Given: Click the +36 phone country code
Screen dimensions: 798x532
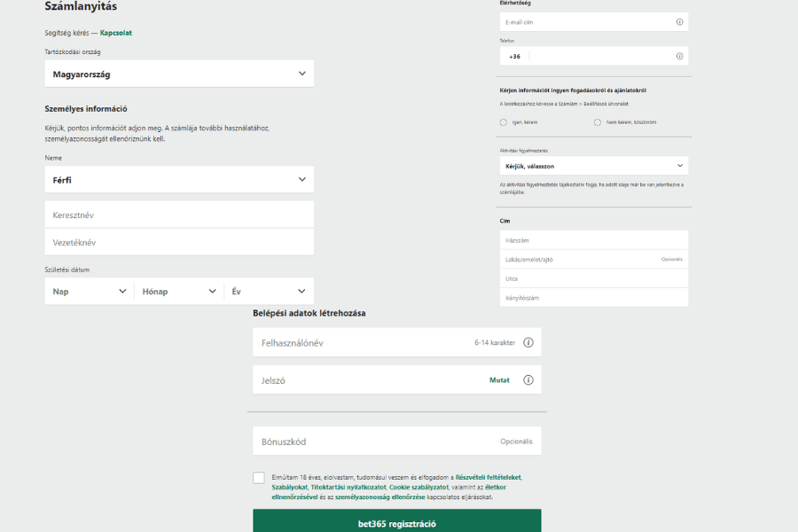Looking at the screenshot, I should 514,57.
